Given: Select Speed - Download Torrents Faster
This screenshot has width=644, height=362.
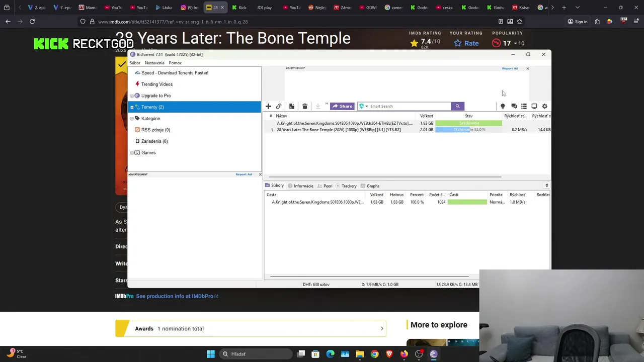Looking at the screenshot, I should 175,73.
